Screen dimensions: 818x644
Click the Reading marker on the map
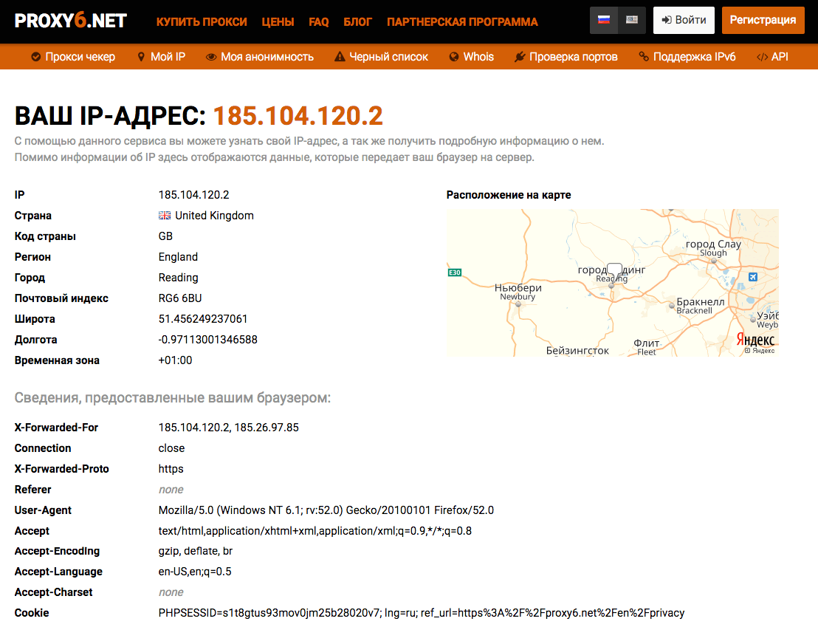coord(614,272)
